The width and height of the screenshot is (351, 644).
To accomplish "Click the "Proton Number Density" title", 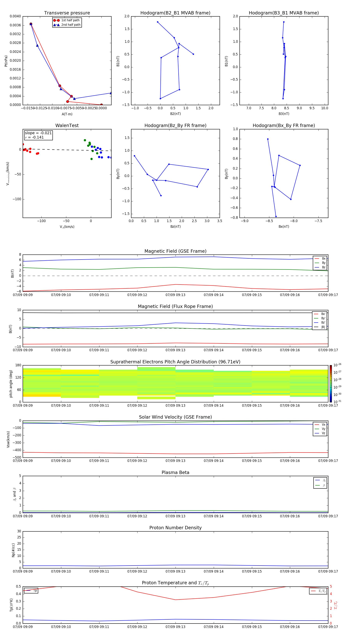I will pos(175,528).
